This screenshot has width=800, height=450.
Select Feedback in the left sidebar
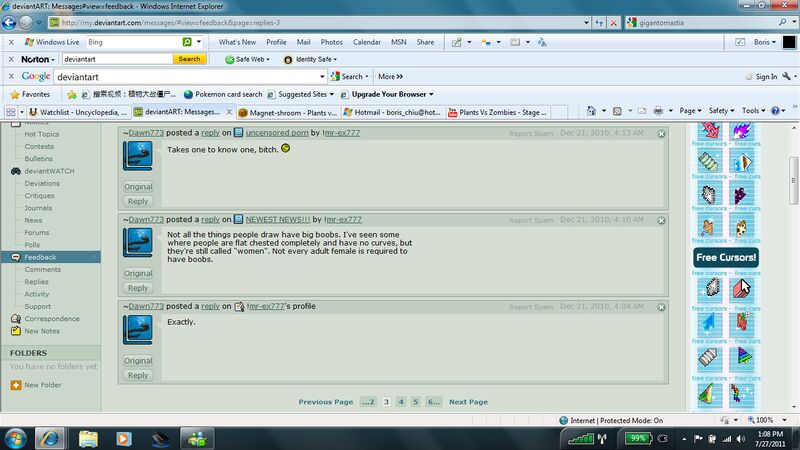pos(40,257)
